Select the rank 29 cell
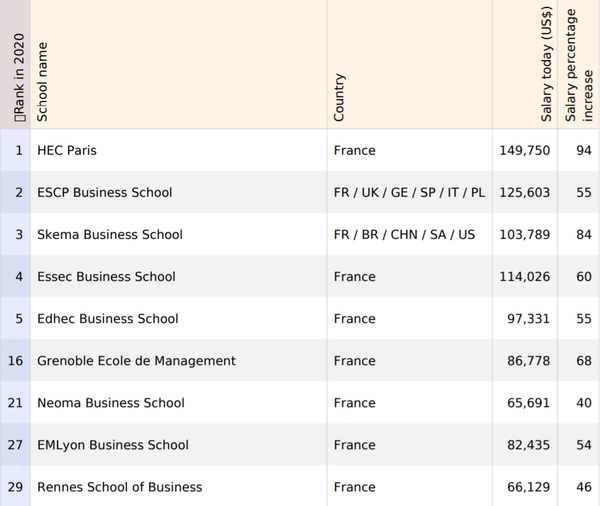The width and height of the screenshot is (600, 506). coord(15,487)
